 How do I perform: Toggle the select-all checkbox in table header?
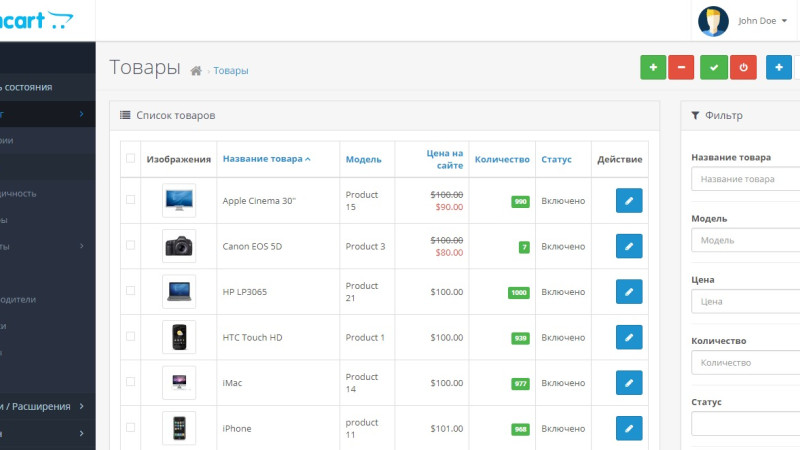point(131,158)
